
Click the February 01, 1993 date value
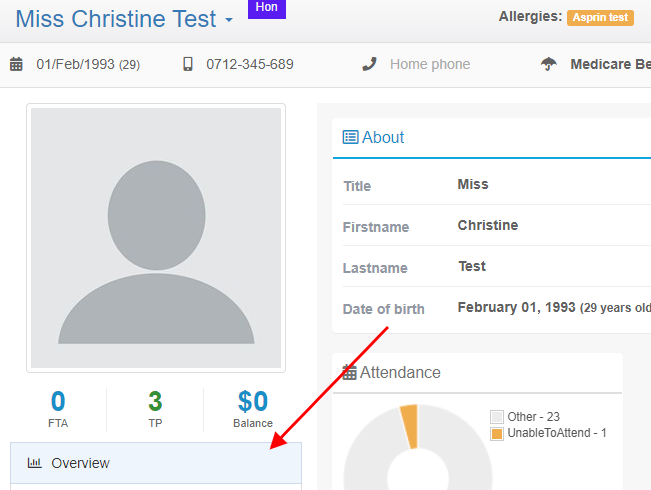516,307
